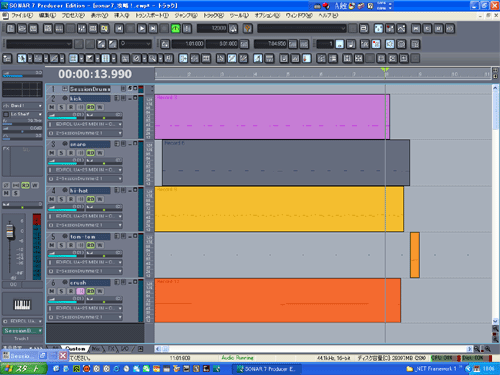The width and height of the screenshot is (500, 375).
Task: Open the Insert (挿入) menu
Action: [x=121, y=15]
